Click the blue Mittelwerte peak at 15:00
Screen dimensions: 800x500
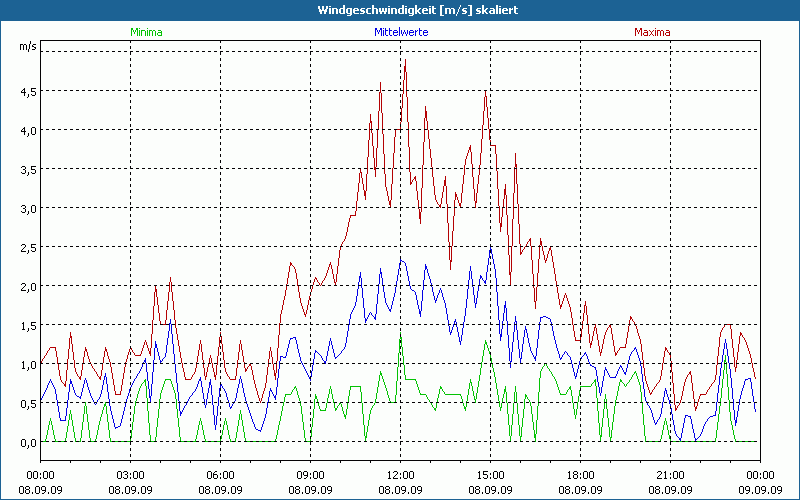coord(490,248)
